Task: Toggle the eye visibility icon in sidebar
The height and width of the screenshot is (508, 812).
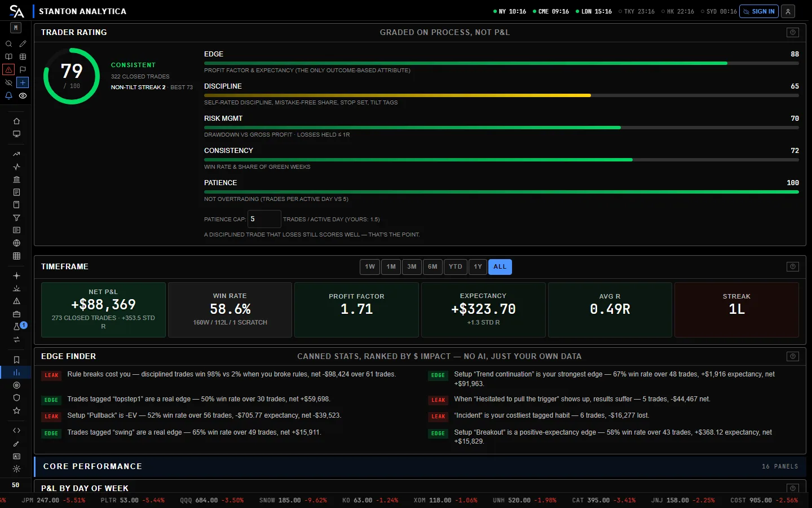Action: 23,95
